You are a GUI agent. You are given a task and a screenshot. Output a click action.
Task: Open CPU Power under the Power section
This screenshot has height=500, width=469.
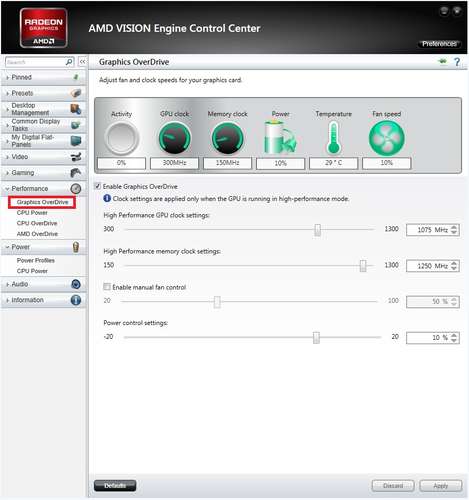point(32,271)
